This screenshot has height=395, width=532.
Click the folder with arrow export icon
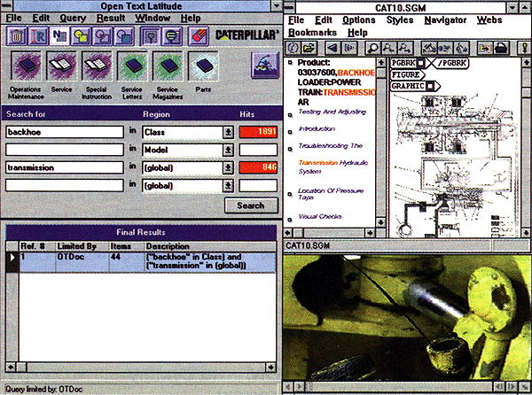pos(485,48)
